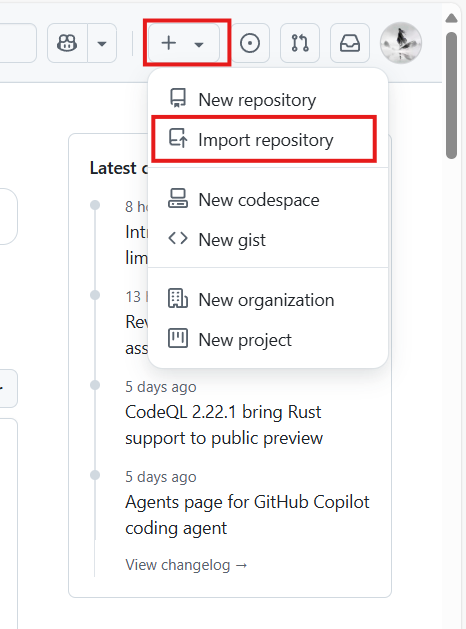Open the Copilot chat icon
466x629 pixels.
[x=67, y=43]
